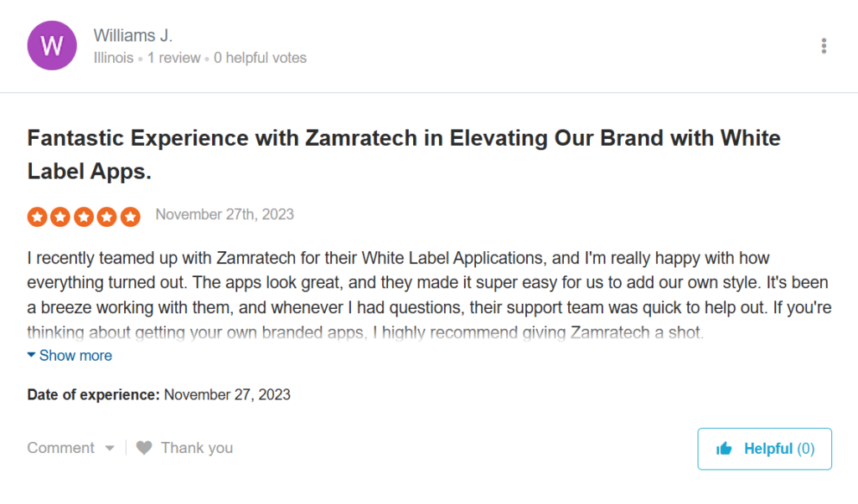
Task: Click the first orange rating star
Action: point(37,217)
